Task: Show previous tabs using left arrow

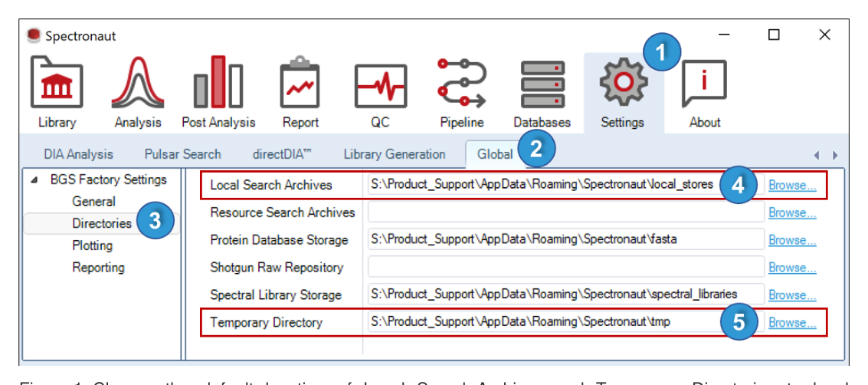Action: [817, 156]
